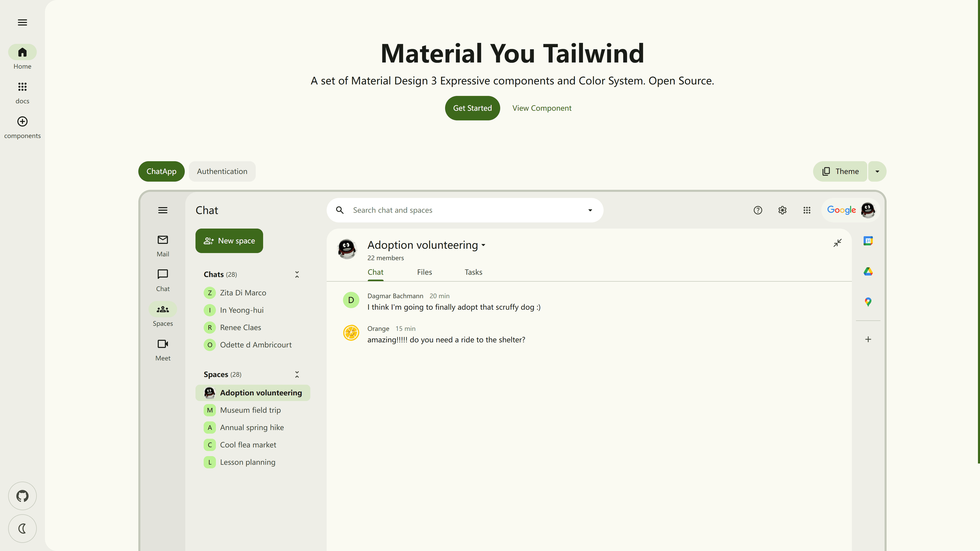Toggle the chat navigation drawer menu

(x=163, y=210)
